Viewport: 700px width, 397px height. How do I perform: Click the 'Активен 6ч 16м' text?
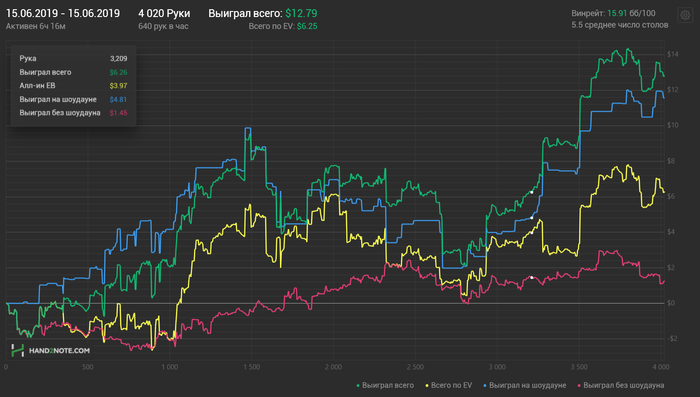pos(36,26)
